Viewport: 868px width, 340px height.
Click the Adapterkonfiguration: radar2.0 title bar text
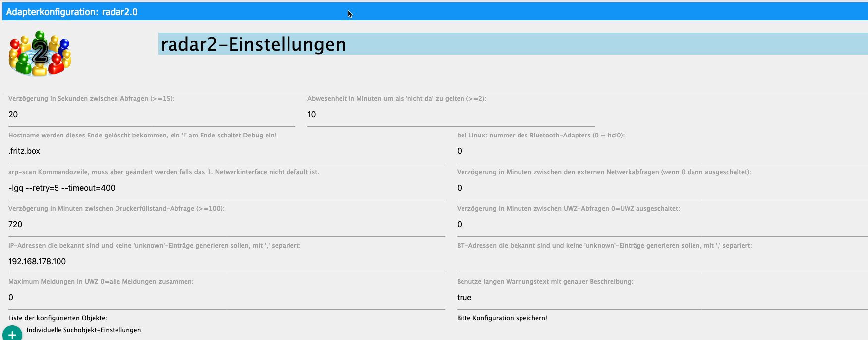coord(72,12)
